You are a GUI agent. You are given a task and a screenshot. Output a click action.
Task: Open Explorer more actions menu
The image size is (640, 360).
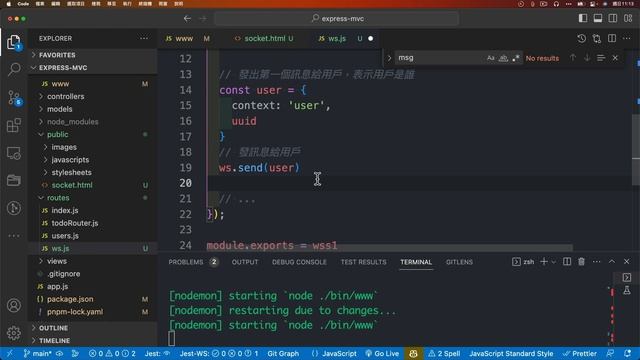click(144, 38)
